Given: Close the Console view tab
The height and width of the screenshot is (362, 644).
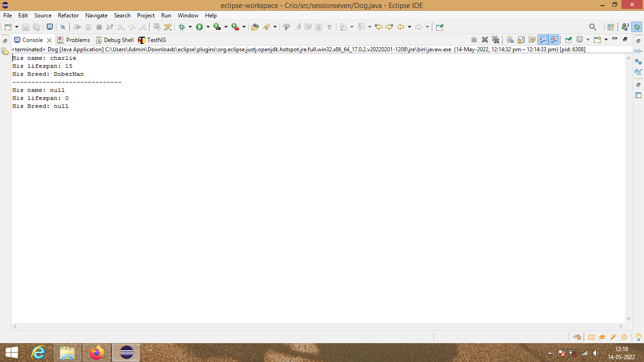Looking at the screenshot, I should pyautogui.click(x=49, y=40).
